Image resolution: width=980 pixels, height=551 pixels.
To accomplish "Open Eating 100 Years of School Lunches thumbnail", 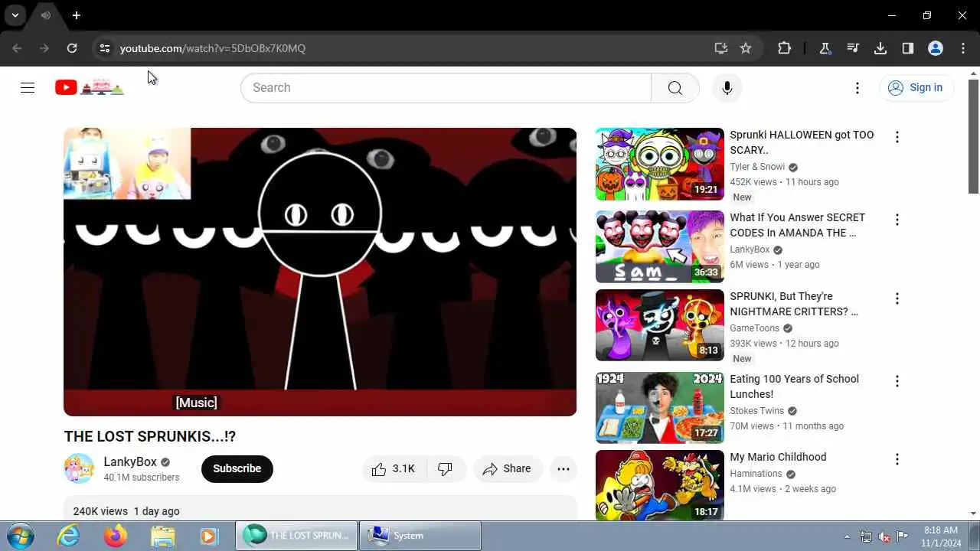I will click(660, 408).
